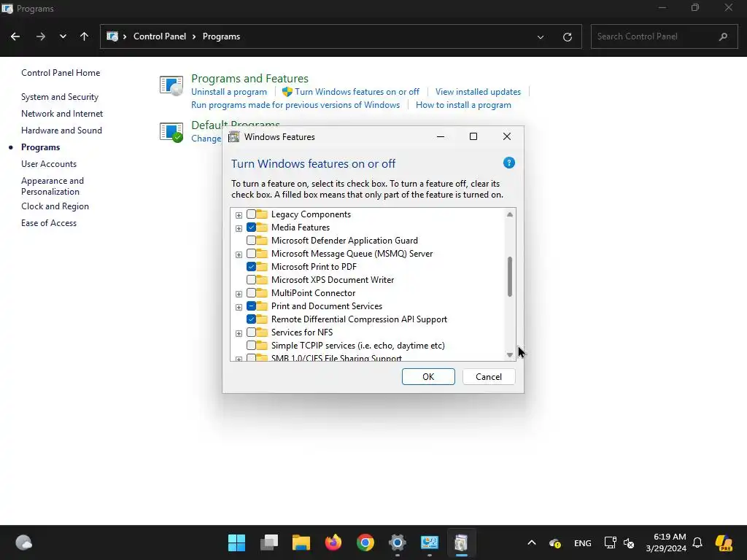
Task: Open System and Security category
Action: [x=60, y=97]
